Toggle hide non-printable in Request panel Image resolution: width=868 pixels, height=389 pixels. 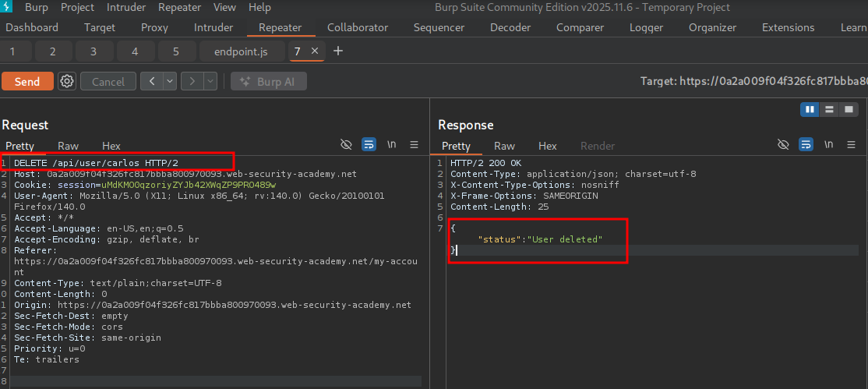coord(346,145)
